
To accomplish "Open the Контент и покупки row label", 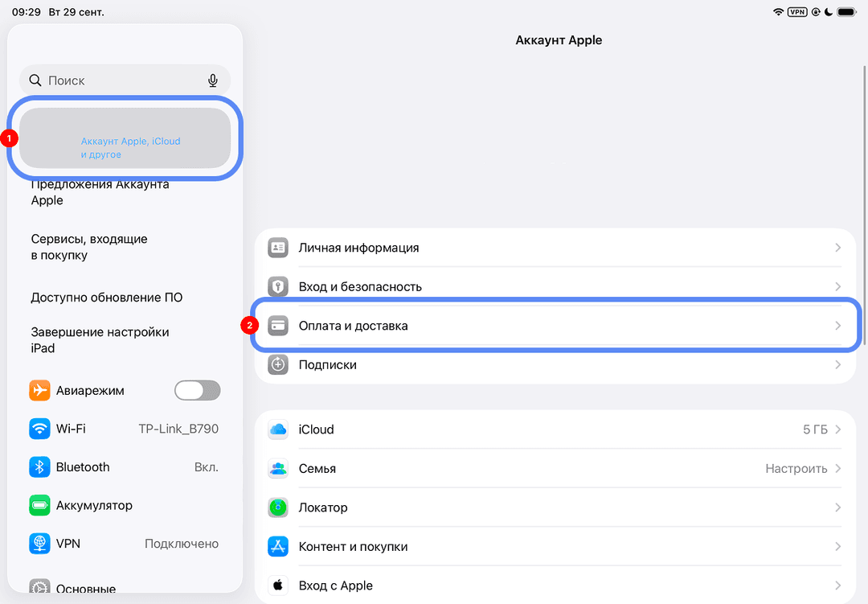I will (x=353, y=546).
